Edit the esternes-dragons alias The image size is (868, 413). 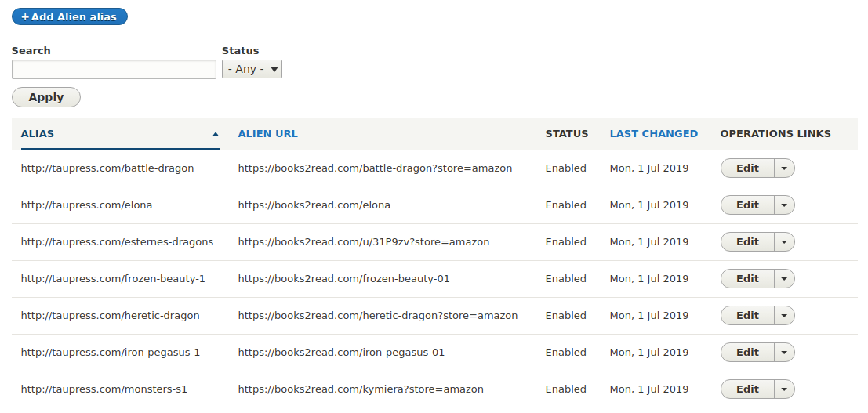click(747, 242)
